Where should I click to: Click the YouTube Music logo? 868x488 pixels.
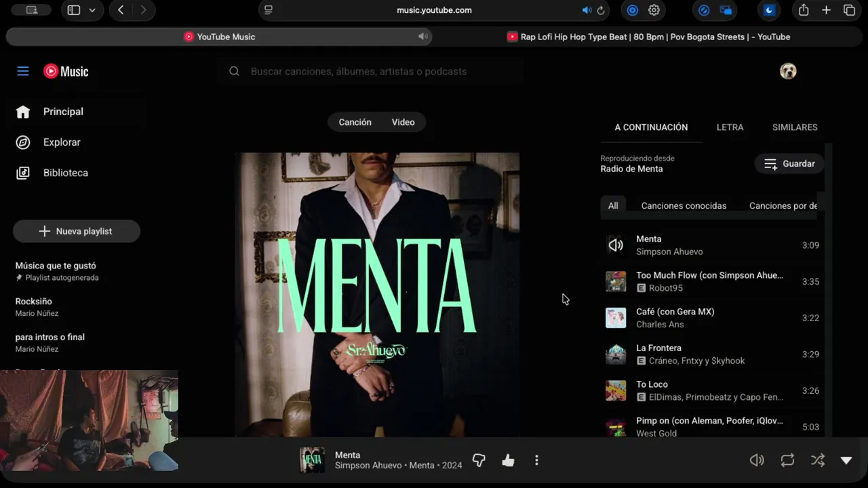coord(66,71)
